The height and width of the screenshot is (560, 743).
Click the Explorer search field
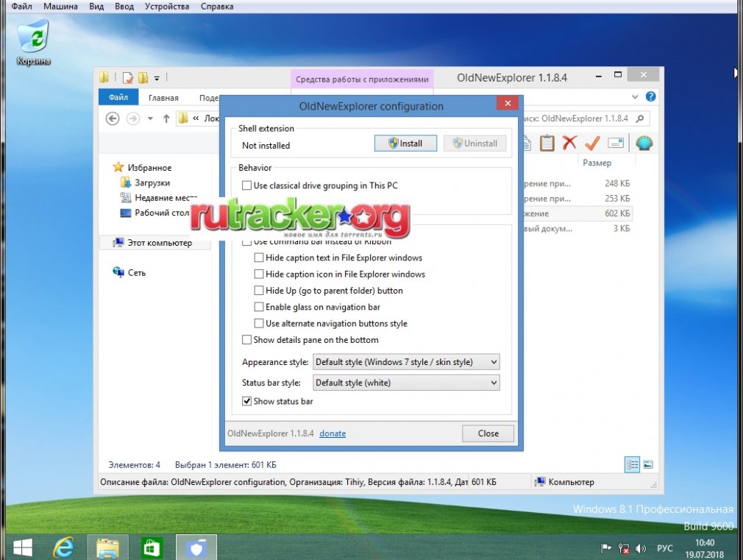pos(586,118)
